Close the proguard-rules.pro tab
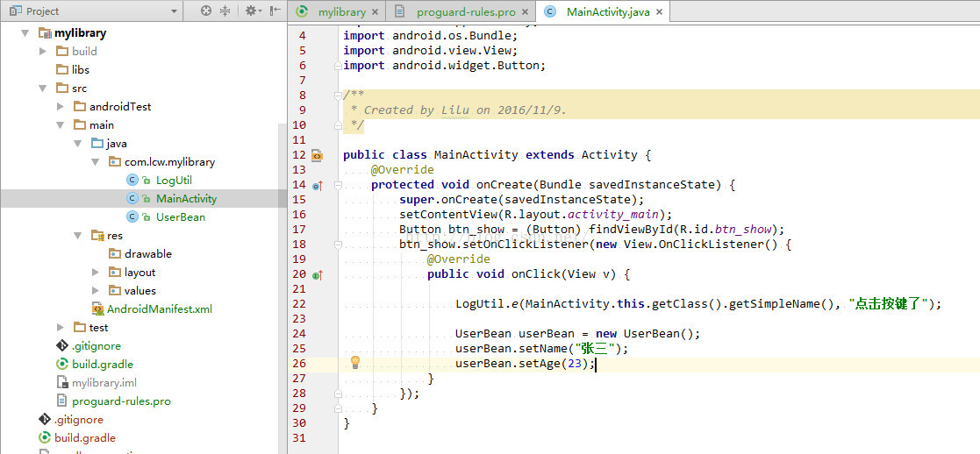Screen dimensions: 980x454 (526, 12)
